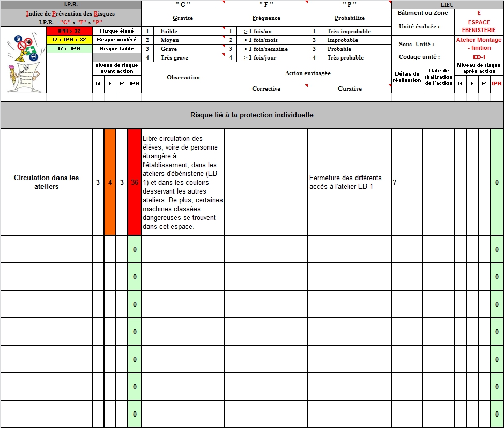Click the red IPR cell showing 36
The image size is (504, 428).
pyautogui.click(x=135, y=182)
